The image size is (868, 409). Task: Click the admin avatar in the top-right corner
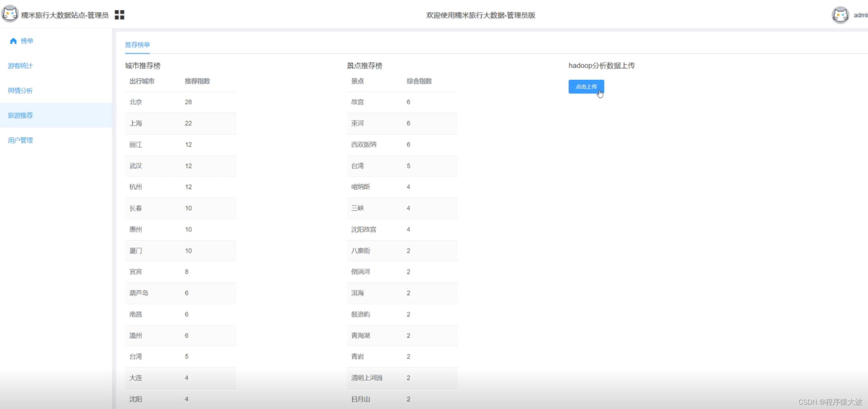[841, 15]
